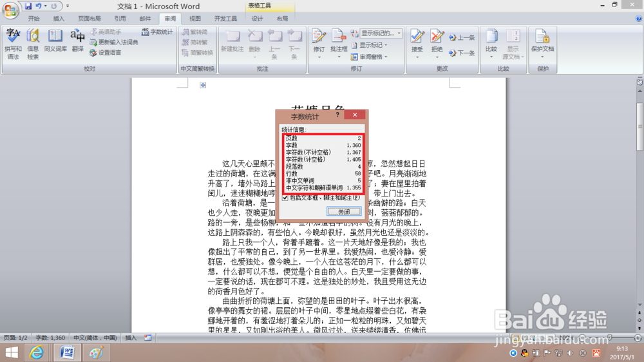Viewport: 644px width, 362px height.
Task: Open the table Layout (布局) tab
Action: pyautogui.click(x=282, y=19)
